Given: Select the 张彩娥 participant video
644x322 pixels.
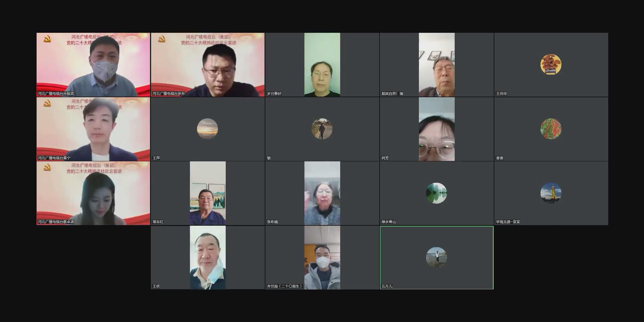Looking at the screenshot, I should click(322, 193).
